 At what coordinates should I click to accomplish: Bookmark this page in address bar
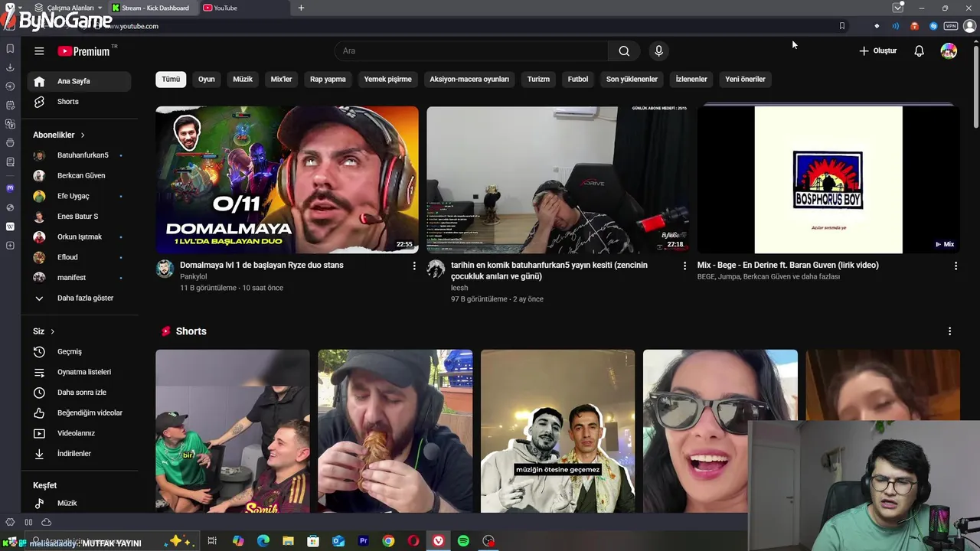[841, 26]
